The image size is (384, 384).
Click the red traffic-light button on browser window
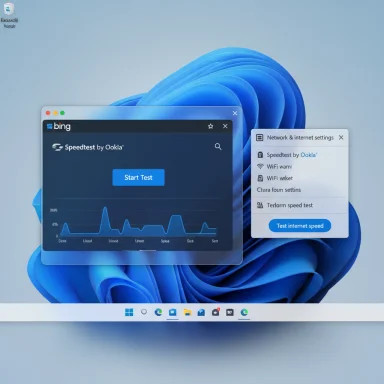(x=48, y=113)
